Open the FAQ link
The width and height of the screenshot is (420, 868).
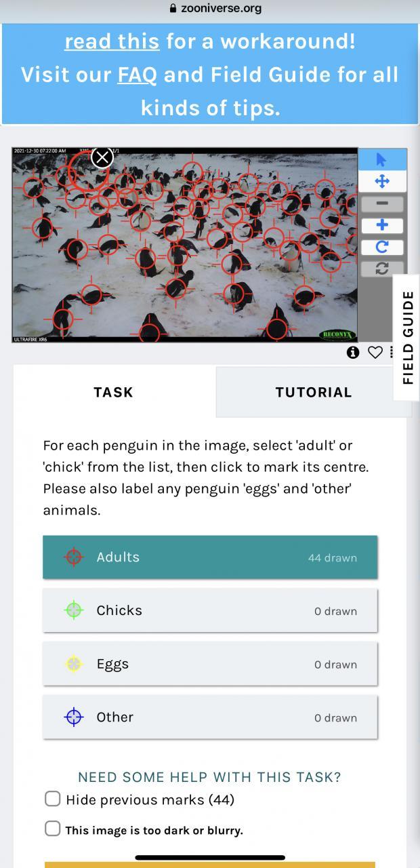click(138, 75)
